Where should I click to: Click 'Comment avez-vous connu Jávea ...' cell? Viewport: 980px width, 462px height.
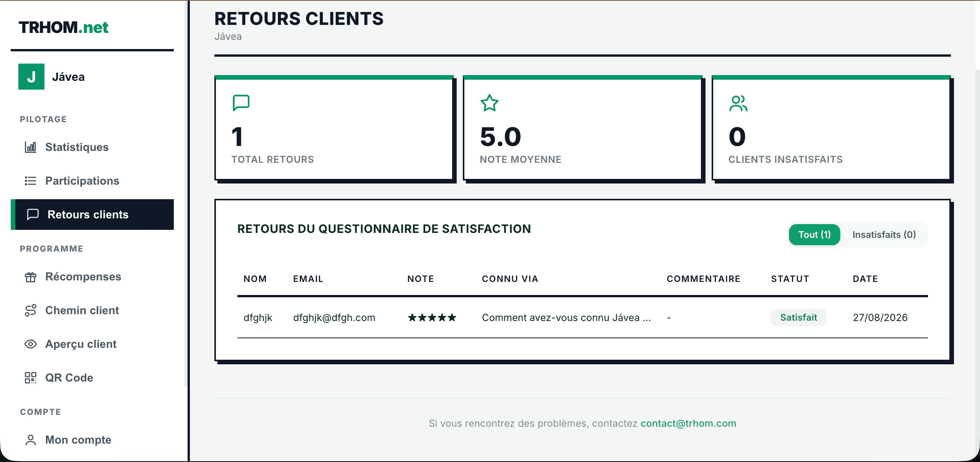click(x=566, y=318)
